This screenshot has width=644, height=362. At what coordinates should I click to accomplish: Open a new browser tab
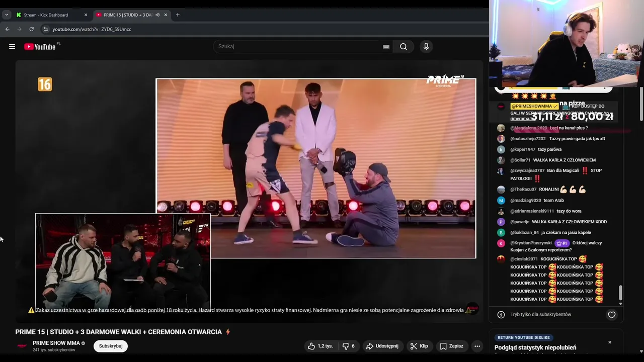[178, 15]
